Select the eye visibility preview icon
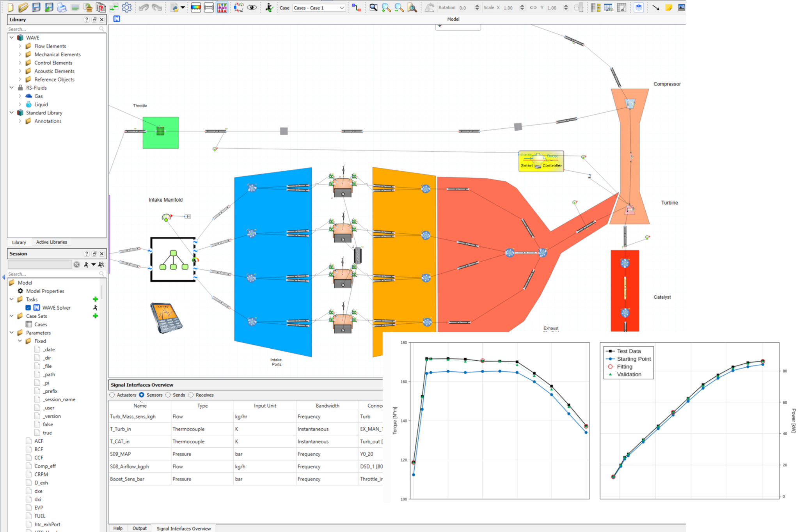 [x=253, y=7]
